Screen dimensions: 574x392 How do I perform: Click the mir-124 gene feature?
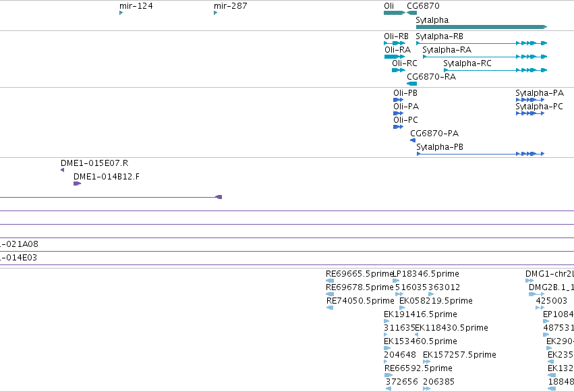click(x=121, y=13)
